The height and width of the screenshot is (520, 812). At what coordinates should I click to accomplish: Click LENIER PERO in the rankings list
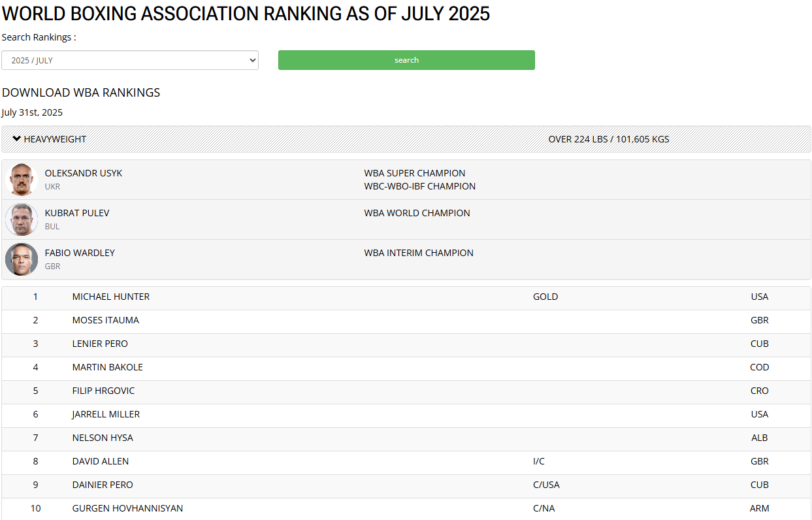[100, 344]
